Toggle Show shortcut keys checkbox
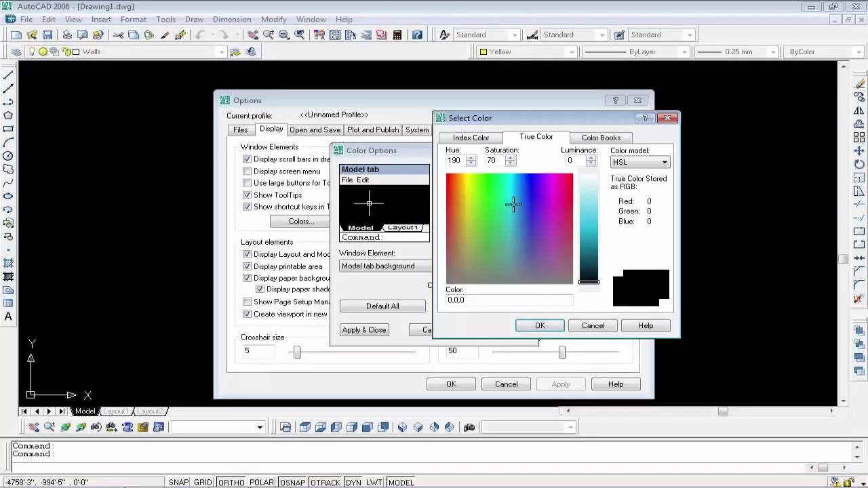This screenshot has height=488, width=868. click(x=247, y=207)
